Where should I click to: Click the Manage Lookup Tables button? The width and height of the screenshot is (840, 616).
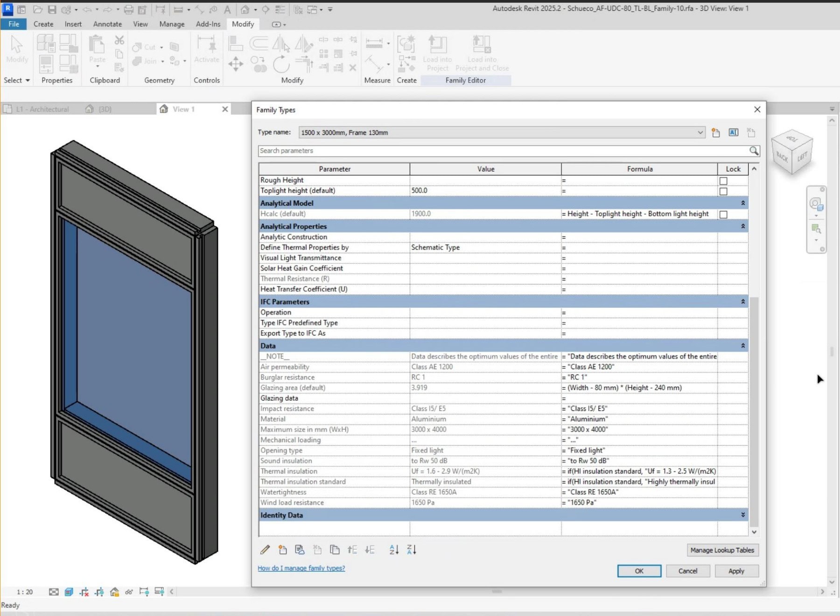722,550
